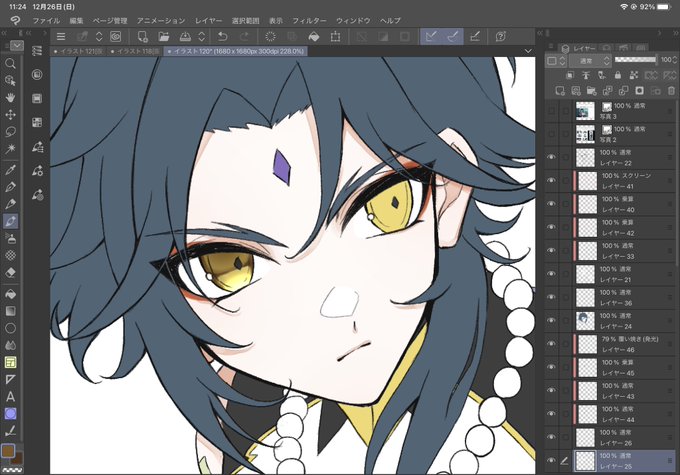Image resolution: width=680 pixels, height=475 pixels.
Task: Hide layer レイヤー 24
Action: pos(551,321)
